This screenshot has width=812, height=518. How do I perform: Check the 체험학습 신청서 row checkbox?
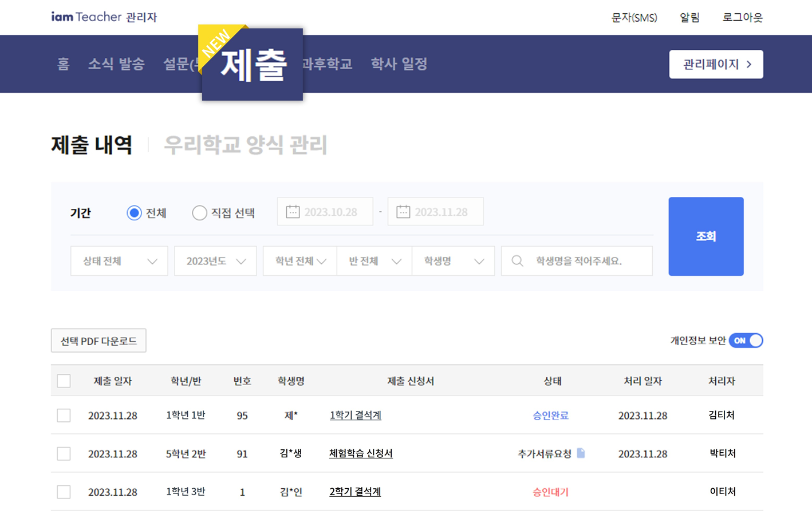pyautogui.click(x=64, y=453)
